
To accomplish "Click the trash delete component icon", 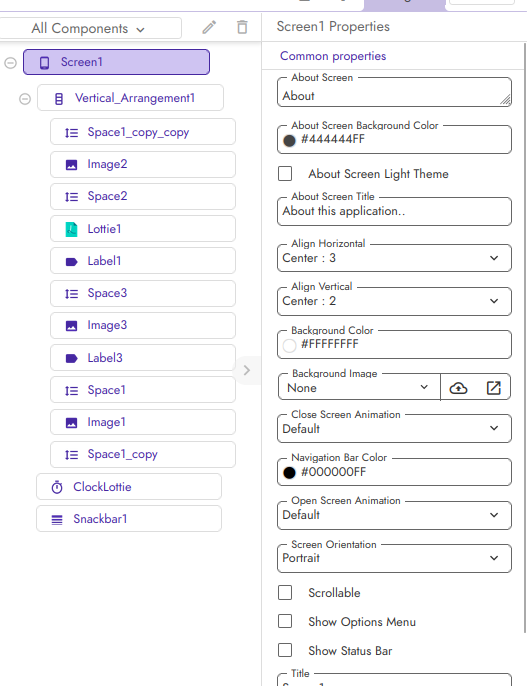I will click(242, 28).
